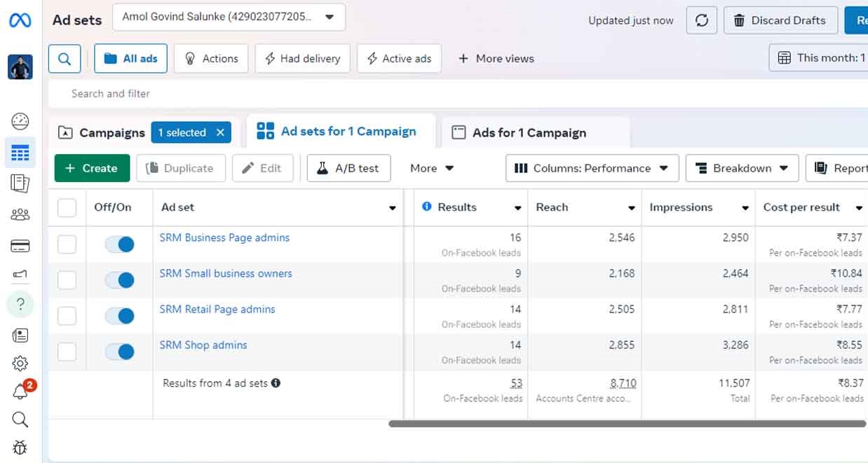Screen dimensions: 868x463
Task: Turn off SRM Business Page admins toggle
Action: [x=119, y=244]
